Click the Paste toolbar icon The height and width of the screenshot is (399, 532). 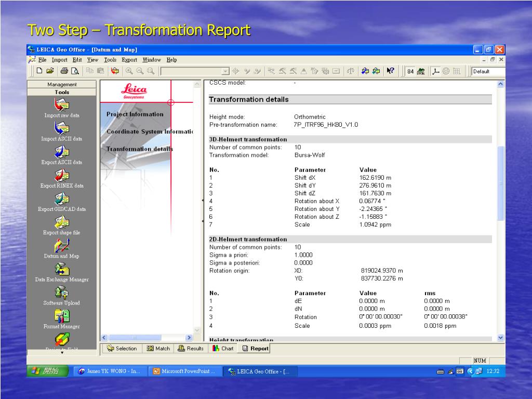101,71
